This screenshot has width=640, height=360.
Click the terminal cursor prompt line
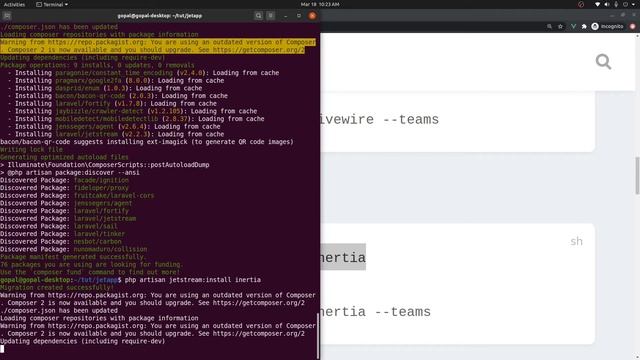click(x=2, y=349)
